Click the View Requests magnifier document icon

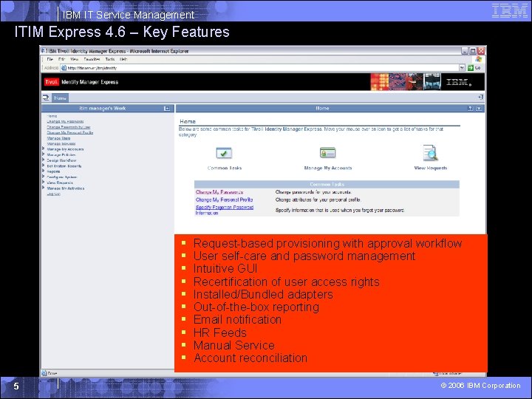click(x=430, y=153)
